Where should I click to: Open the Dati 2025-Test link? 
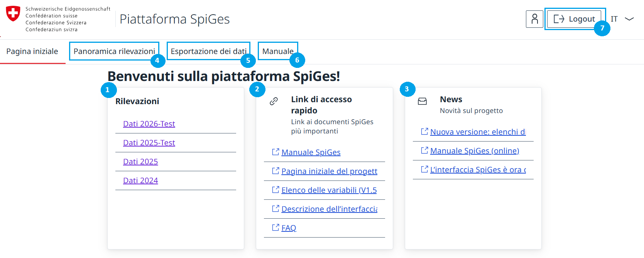point(149,143)
